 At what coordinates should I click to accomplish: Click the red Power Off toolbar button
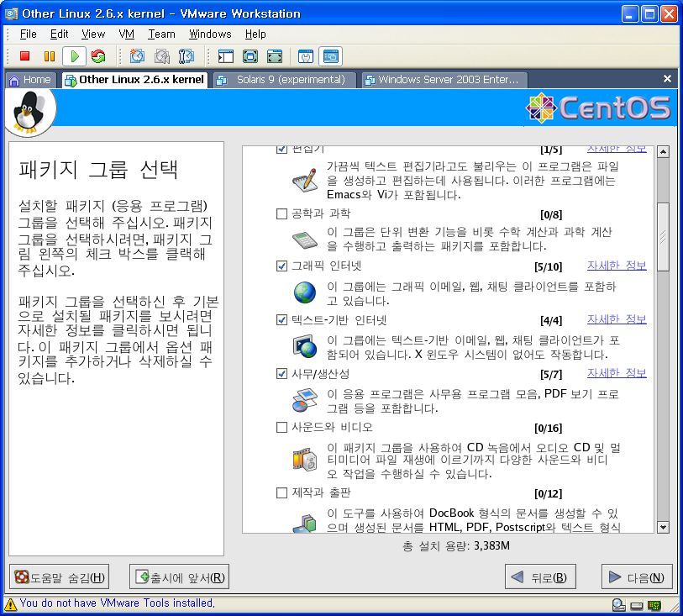pyautogui.click(x=25, y=56)
